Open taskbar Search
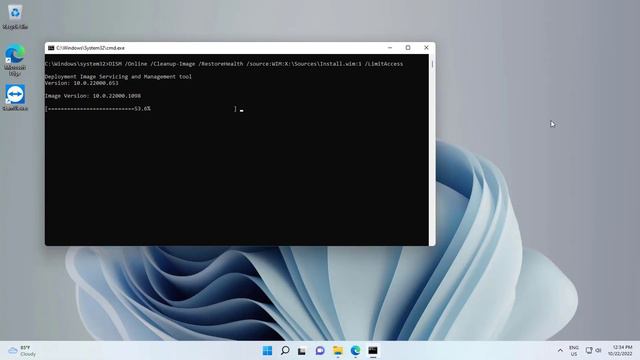 285,351
